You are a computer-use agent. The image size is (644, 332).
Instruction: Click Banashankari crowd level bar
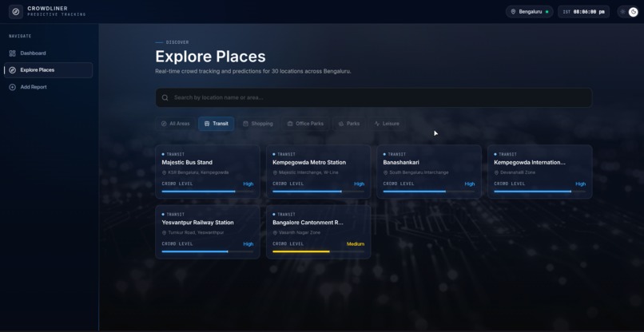click(x=429, y=192)
